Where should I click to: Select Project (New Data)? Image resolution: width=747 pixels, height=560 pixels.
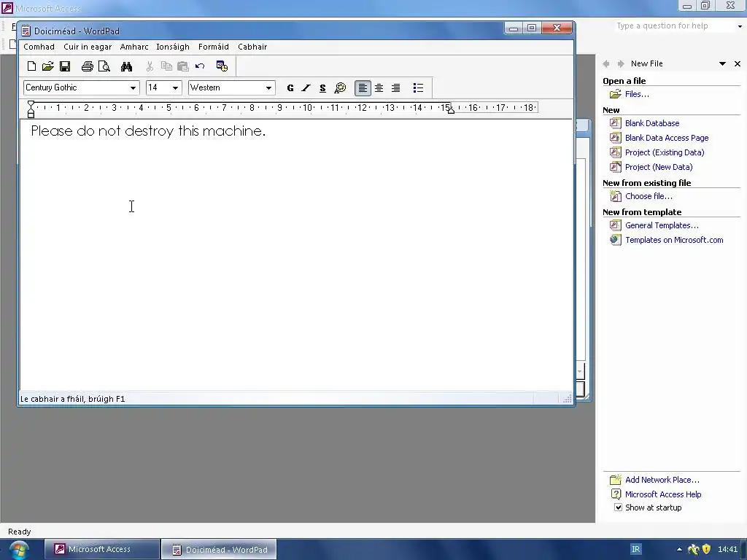click(x=659, y=167)
